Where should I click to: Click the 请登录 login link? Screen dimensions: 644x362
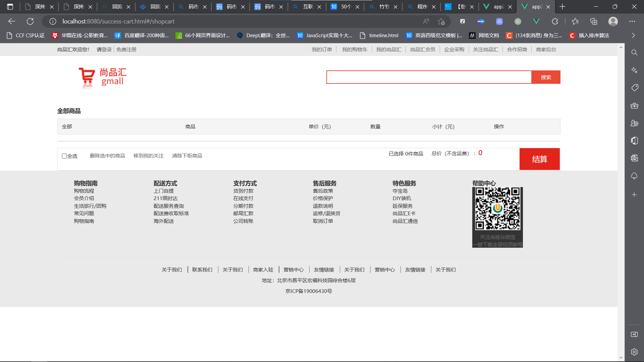click(104, 50)
